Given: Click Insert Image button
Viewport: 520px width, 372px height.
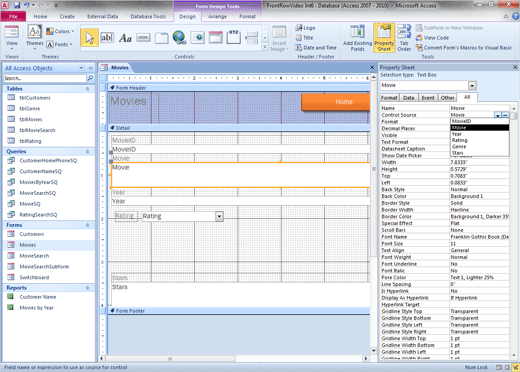Looking at the screenshot, I should [279, 39].
